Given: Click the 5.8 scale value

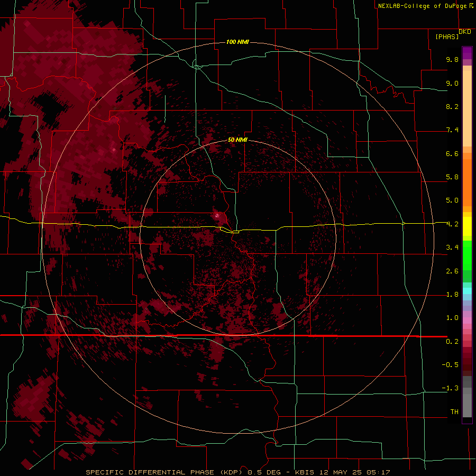Looking at the screenshot, I should 452,177.
